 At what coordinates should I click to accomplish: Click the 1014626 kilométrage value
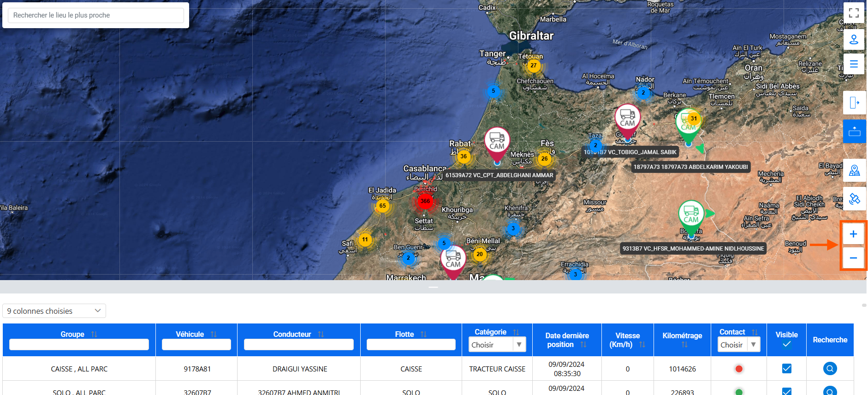682,369
